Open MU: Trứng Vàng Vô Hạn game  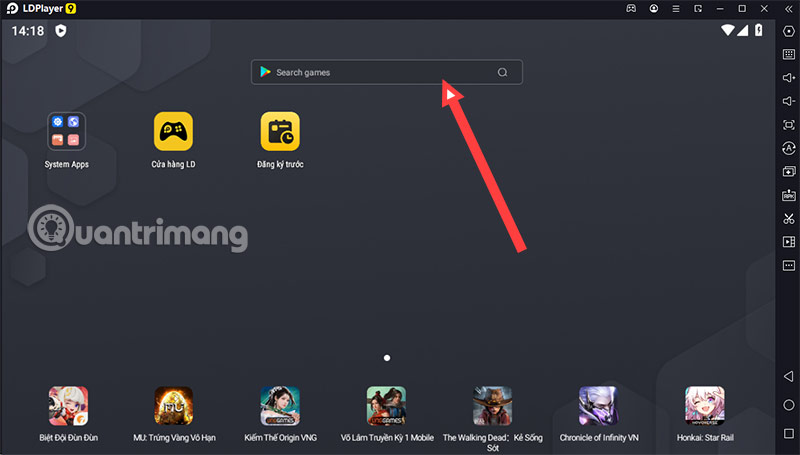[x=174, y=406]
